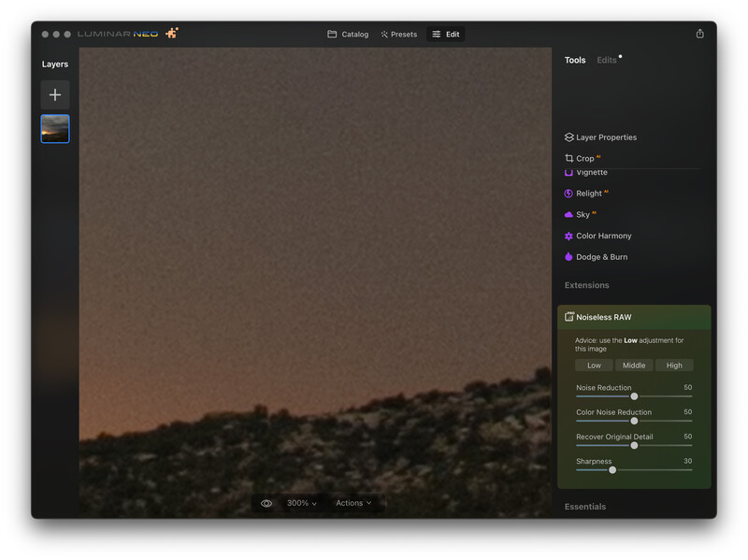The height and width of the screenshot is (560, 748).
Task: Click the Catalog folder icon
Action: [332, 34]
